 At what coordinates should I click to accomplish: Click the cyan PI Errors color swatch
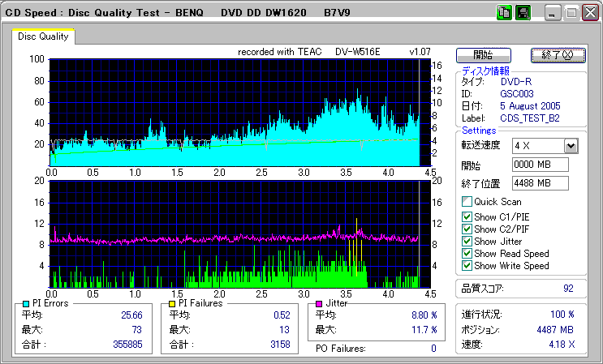click(27, 303)
